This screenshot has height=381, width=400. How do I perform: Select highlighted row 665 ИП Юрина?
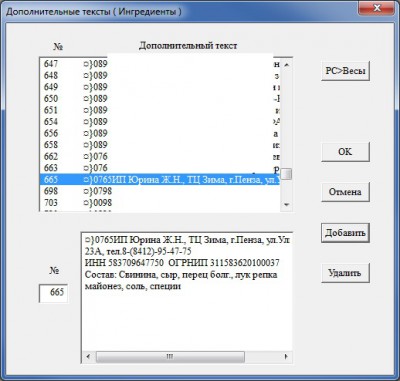[160, 180]
